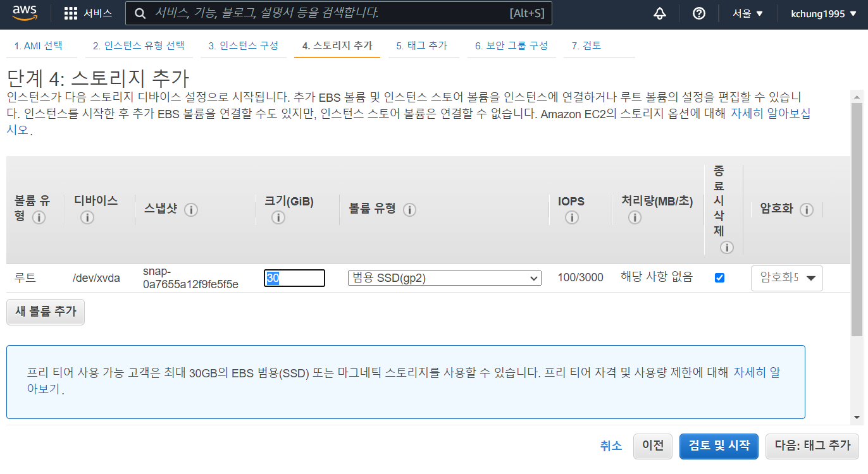Focus the top service search field
868x474 pixels.
(338, 13)
